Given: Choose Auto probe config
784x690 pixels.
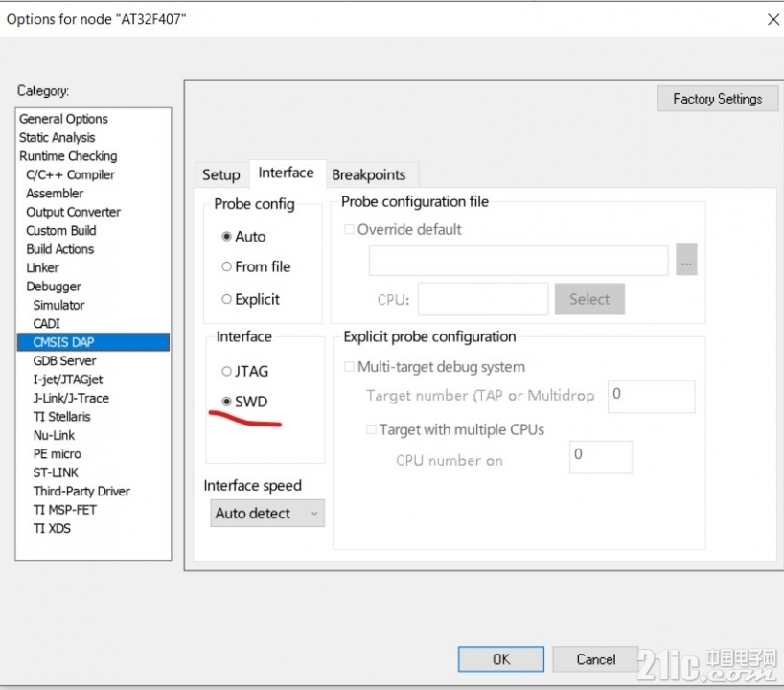Looking at the screenshot, I should point(243,236).
